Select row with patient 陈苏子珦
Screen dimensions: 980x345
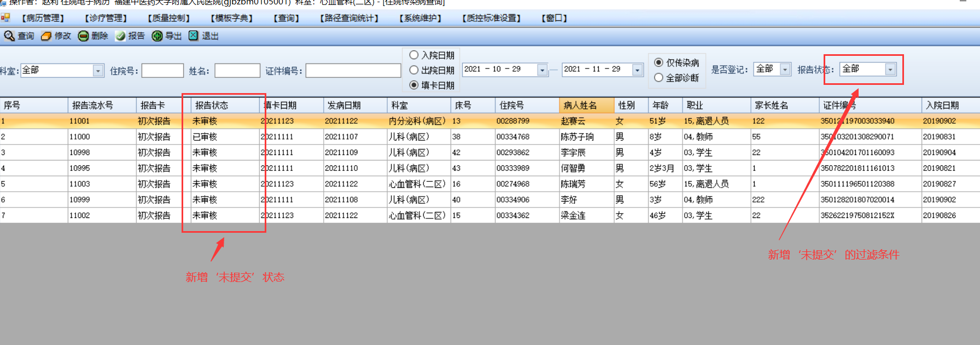click(x=490, y=137)
